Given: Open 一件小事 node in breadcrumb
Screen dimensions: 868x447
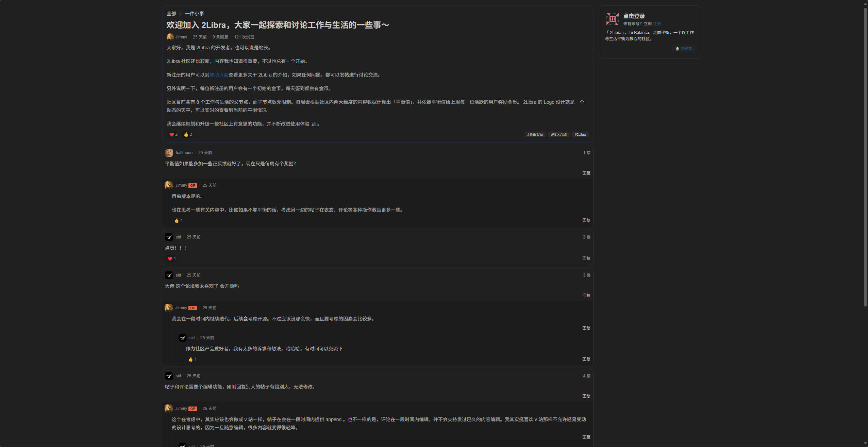Looking at the screenshot, I should click(x=194, y=14).
